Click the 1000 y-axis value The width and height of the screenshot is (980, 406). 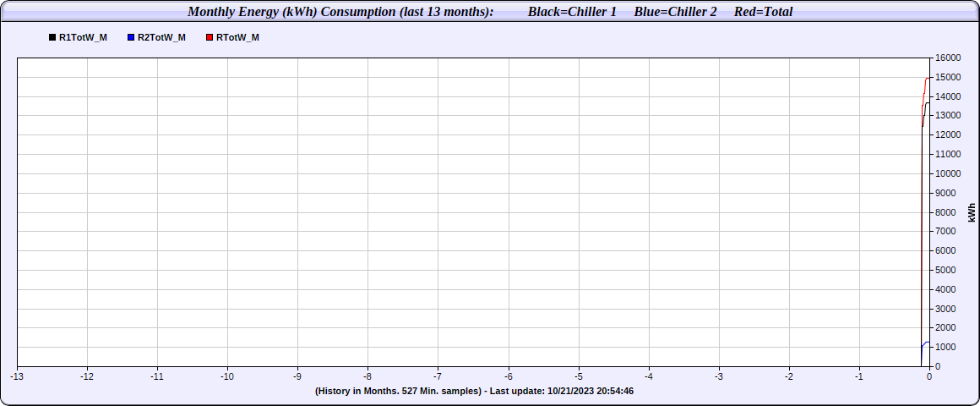click(945, 347)
